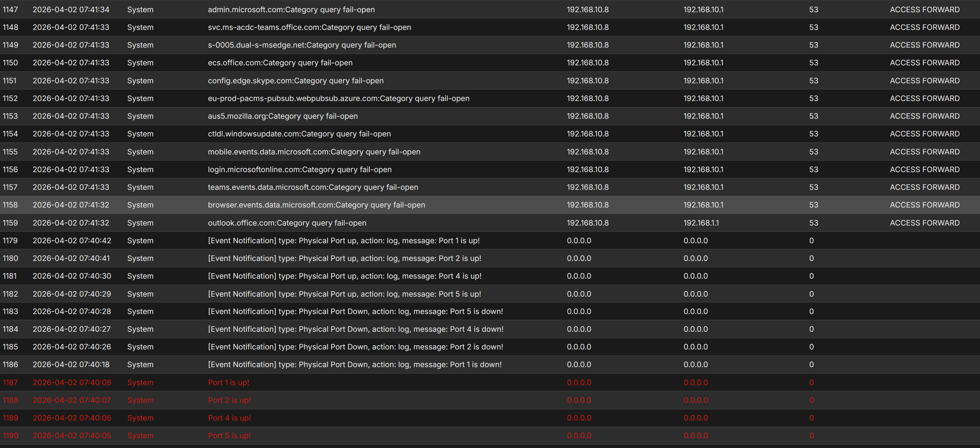Select the svc.ms-acdc-teams.office.com log entry

309,27
